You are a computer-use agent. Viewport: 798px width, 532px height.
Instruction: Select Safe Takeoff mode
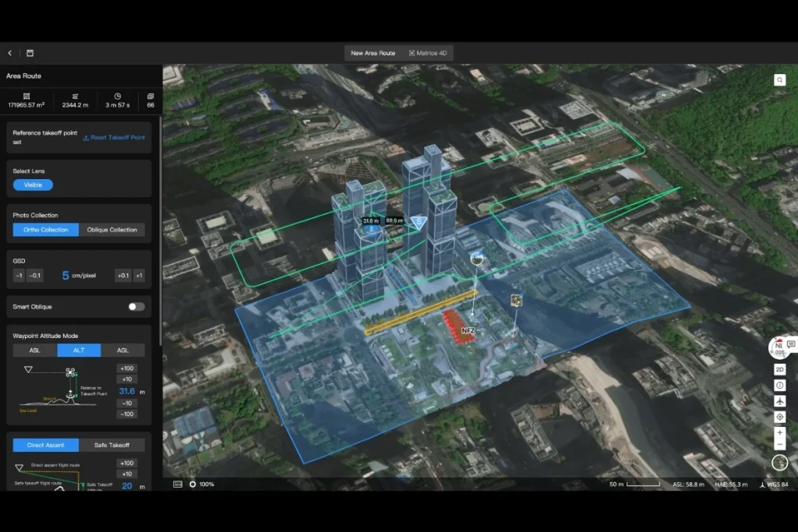111,445
